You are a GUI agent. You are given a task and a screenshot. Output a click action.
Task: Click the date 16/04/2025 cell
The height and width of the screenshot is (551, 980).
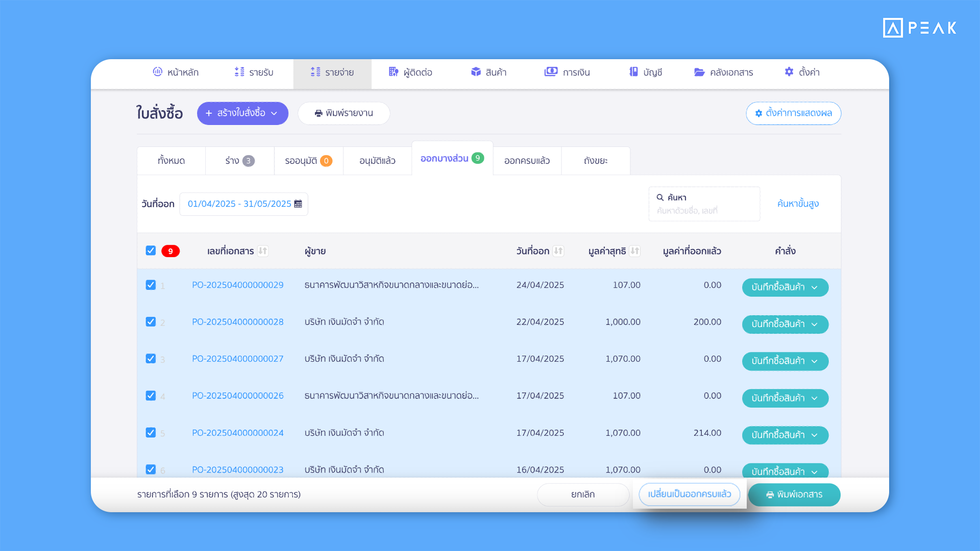coord(540,470)
